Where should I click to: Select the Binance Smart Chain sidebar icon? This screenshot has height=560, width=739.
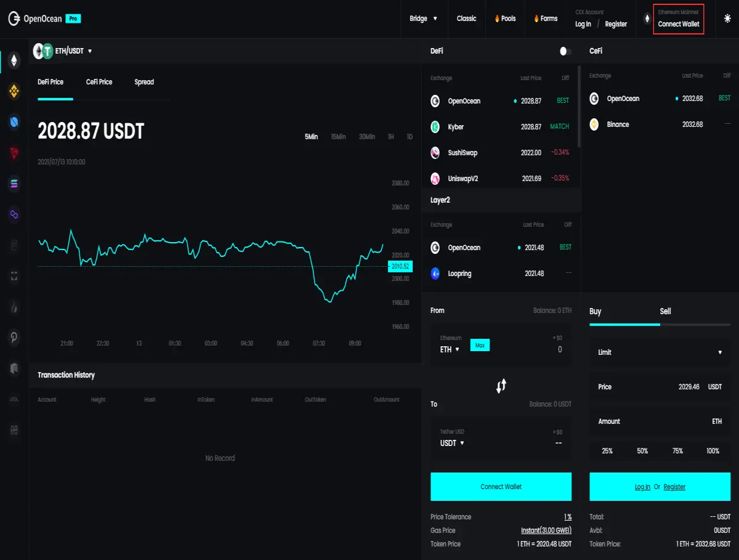coord(14,91)
